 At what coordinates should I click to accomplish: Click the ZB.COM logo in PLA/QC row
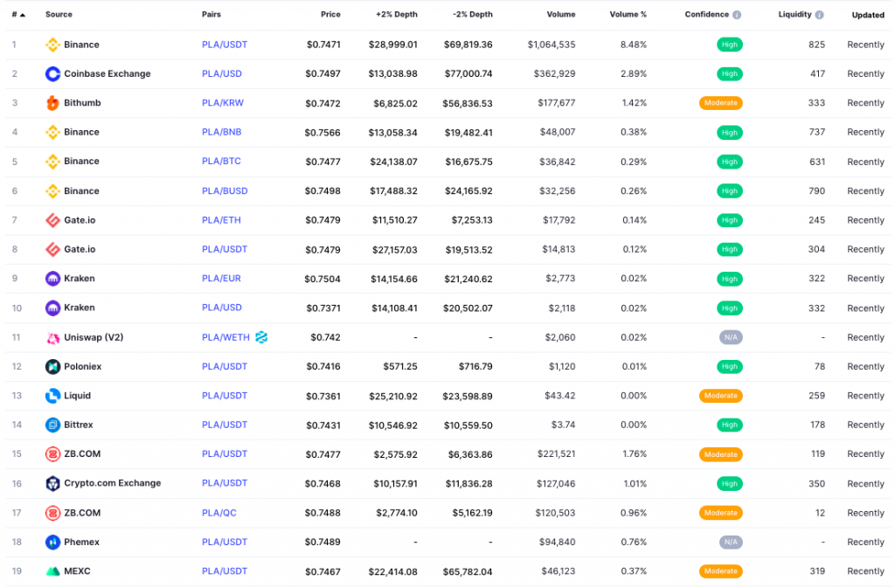pos(52,513)
